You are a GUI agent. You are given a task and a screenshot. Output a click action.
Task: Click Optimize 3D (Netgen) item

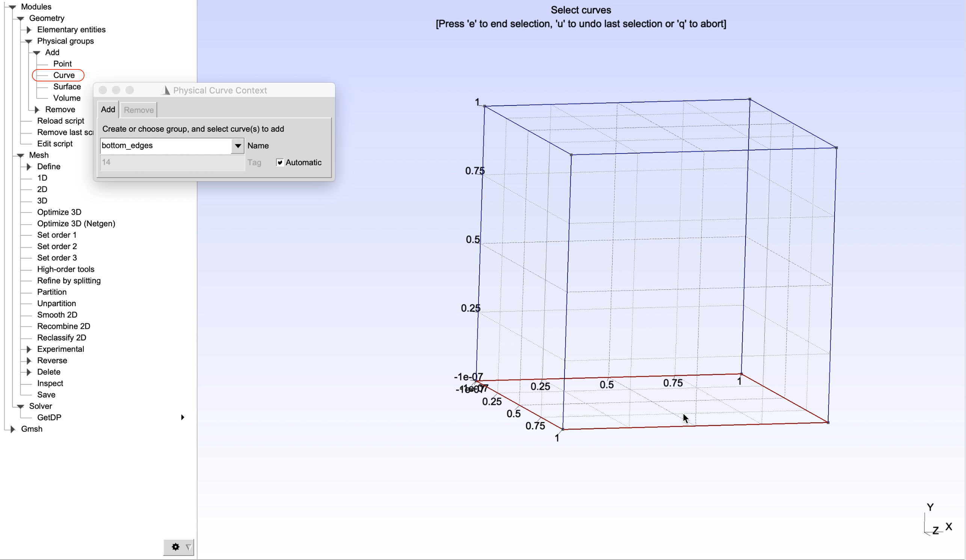76,223
